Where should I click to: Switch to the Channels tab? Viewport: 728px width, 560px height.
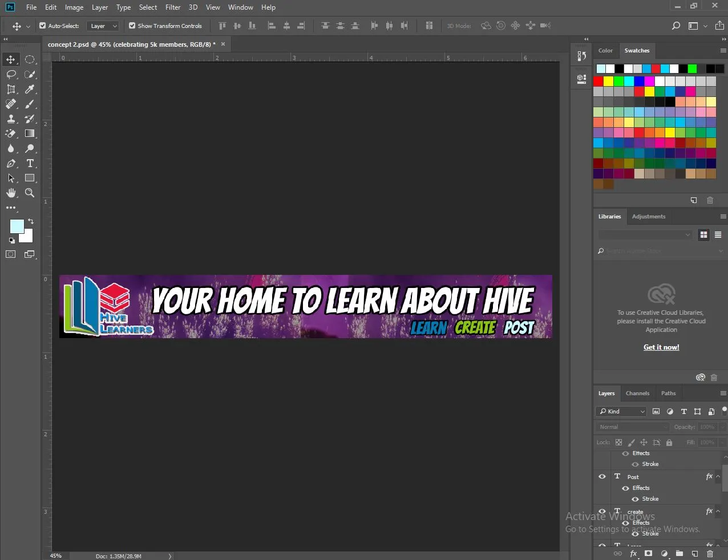tap(637, 393)
